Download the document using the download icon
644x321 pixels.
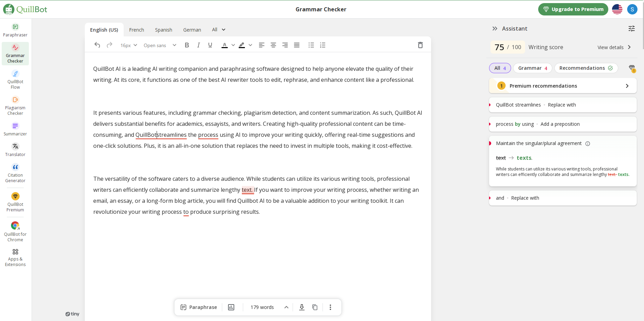point(302,307)
